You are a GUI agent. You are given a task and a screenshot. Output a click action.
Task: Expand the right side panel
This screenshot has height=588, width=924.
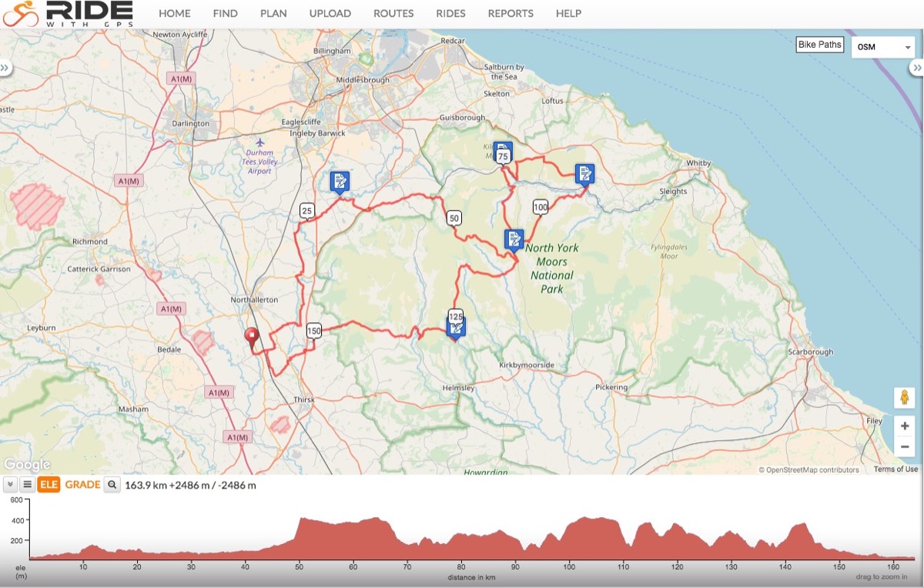point(917,68)
